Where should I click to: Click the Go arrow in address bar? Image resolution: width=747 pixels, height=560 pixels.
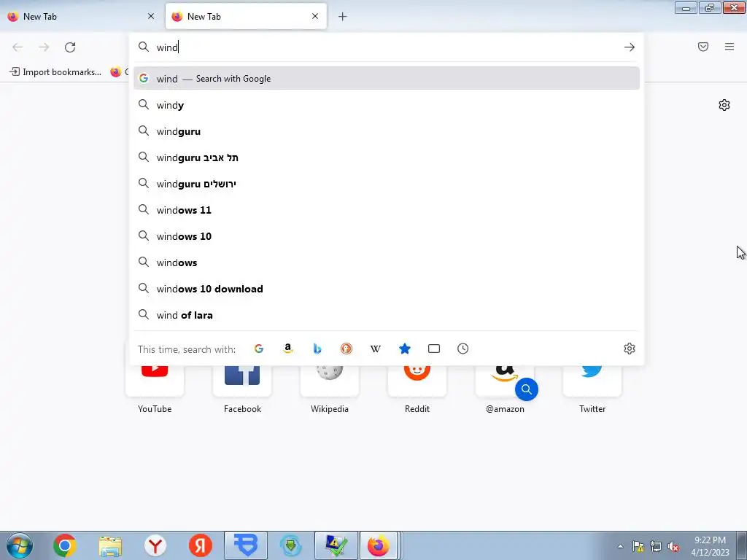point(630,47)
